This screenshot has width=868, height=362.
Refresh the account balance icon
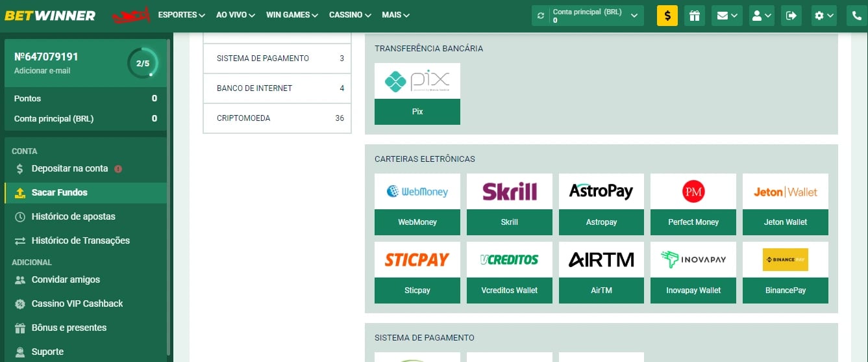541,16
